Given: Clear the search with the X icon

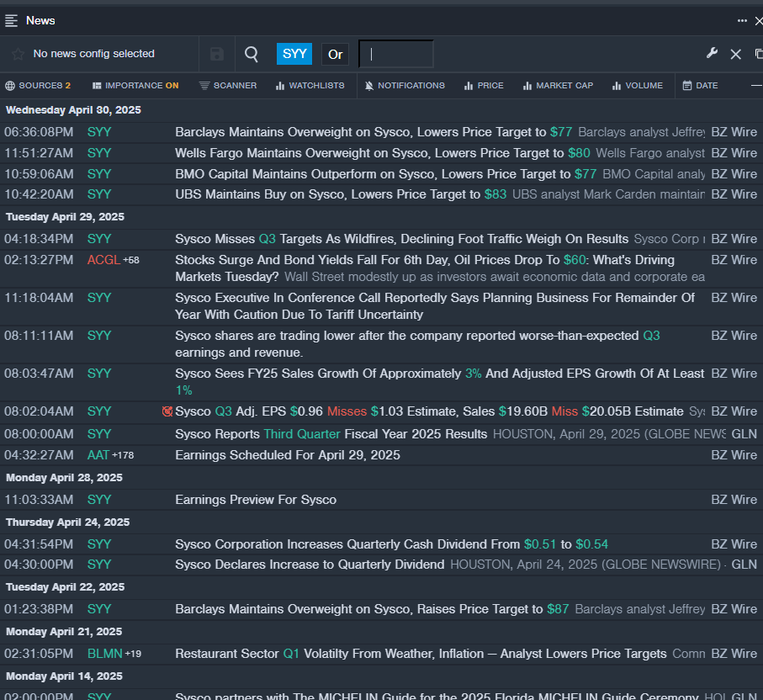Looking at the screenshot, I should point(736,54).
